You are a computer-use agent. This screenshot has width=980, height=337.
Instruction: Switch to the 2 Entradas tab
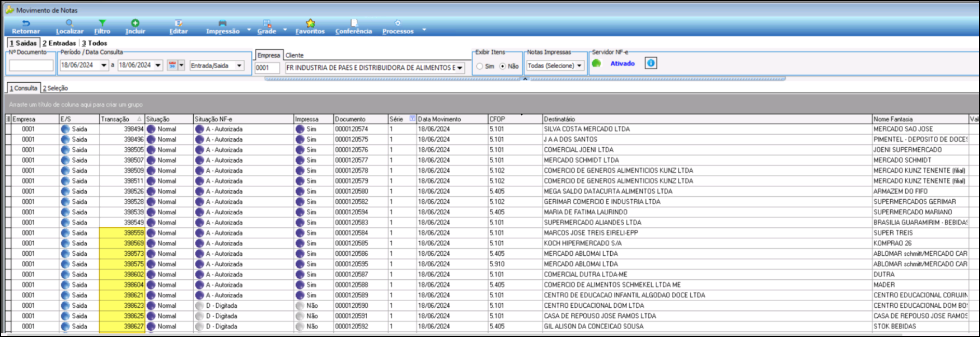(x=59, y=43)
